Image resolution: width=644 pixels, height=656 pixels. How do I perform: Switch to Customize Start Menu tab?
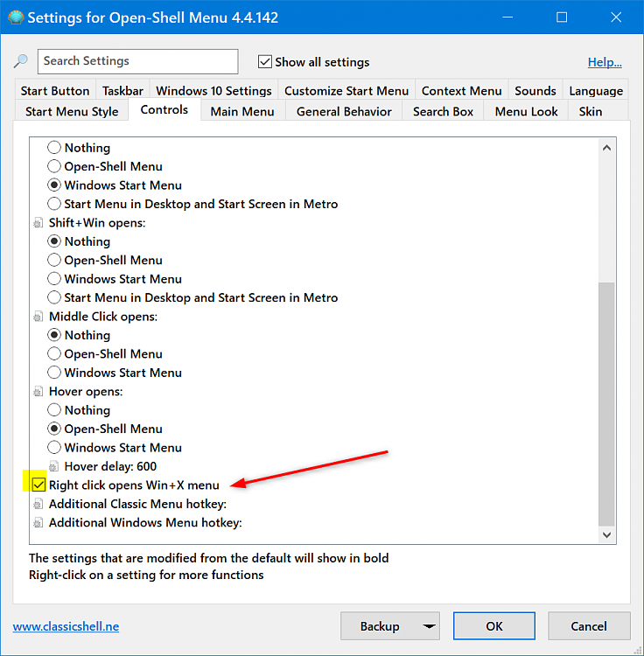click(x=346, y=91)
